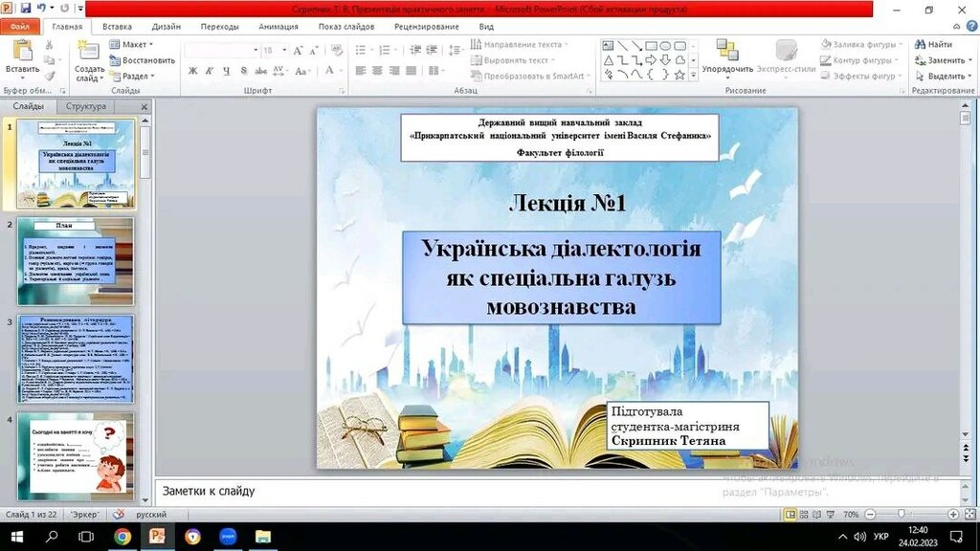Expand the shapes gallery more arrow
Image resolution: width=980 pixels, height=551 pixels.
click(693, 76)
